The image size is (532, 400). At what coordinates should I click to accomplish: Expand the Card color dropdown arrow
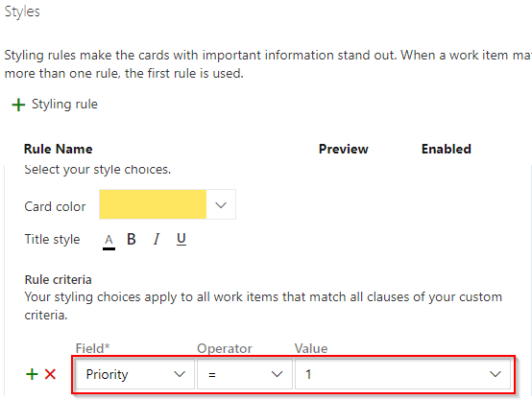(x=221, y=204)
